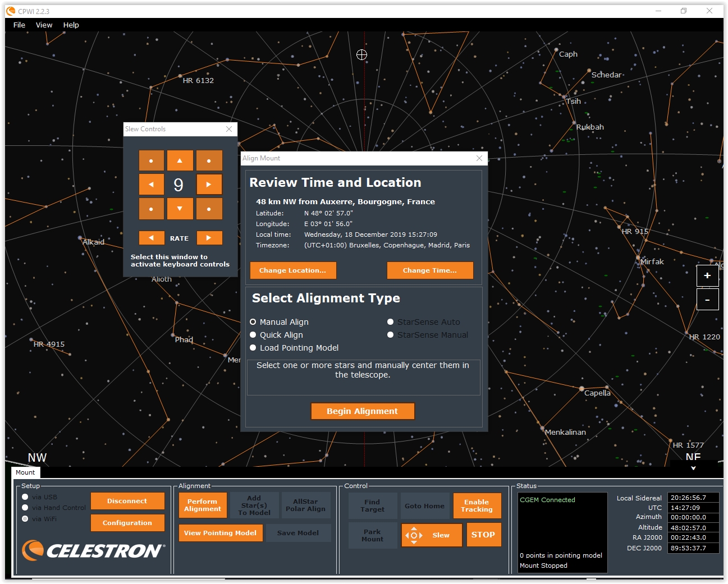
Task: Close the Slew Controls window
Action: click(x=229, y=129)
